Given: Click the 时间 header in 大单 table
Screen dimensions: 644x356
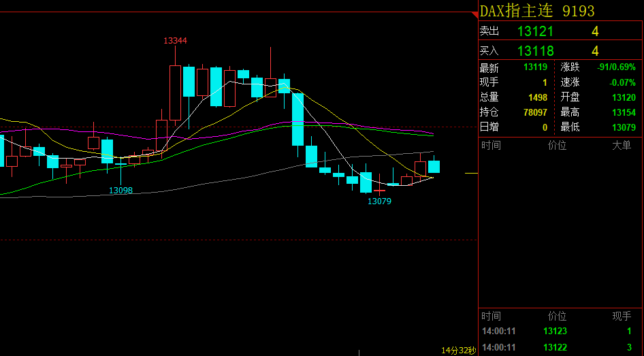Looking at the screenshot, I should pos(491,145).
